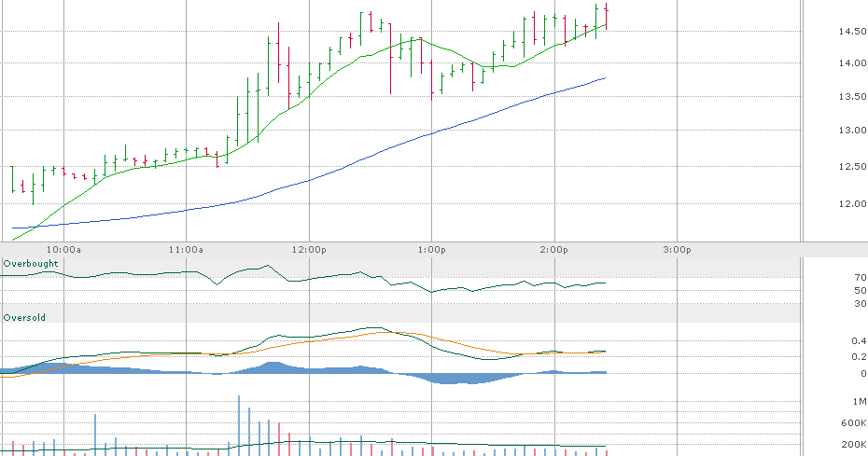868x456 pixels.
Task: Select the 10:00a time axis label
Action: point(63,250)
